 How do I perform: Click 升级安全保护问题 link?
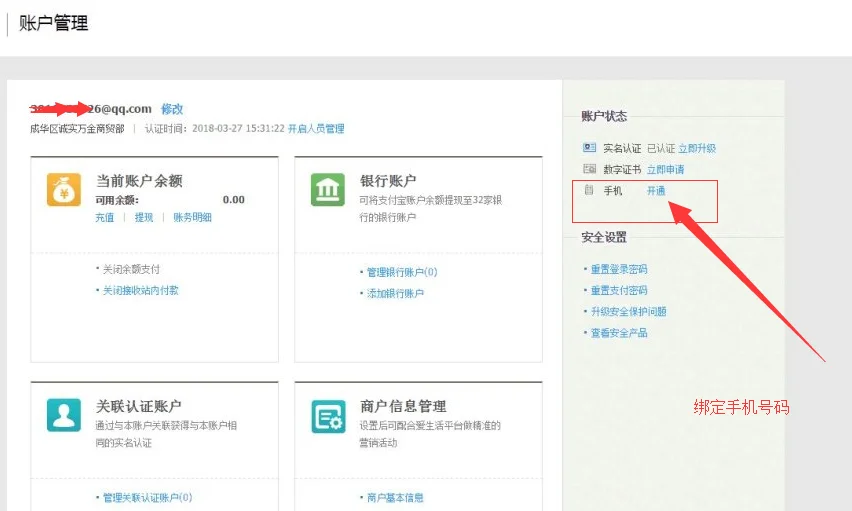629,311
